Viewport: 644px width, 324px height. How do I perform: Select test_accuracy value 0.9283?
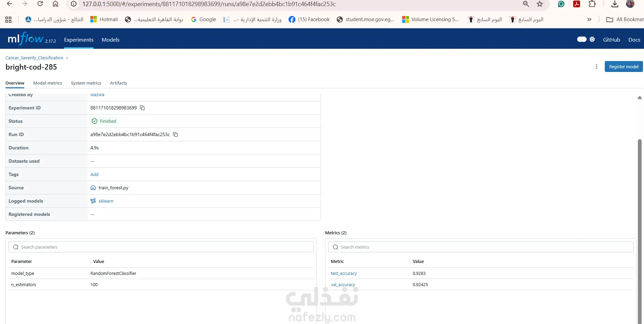(419, 273)
